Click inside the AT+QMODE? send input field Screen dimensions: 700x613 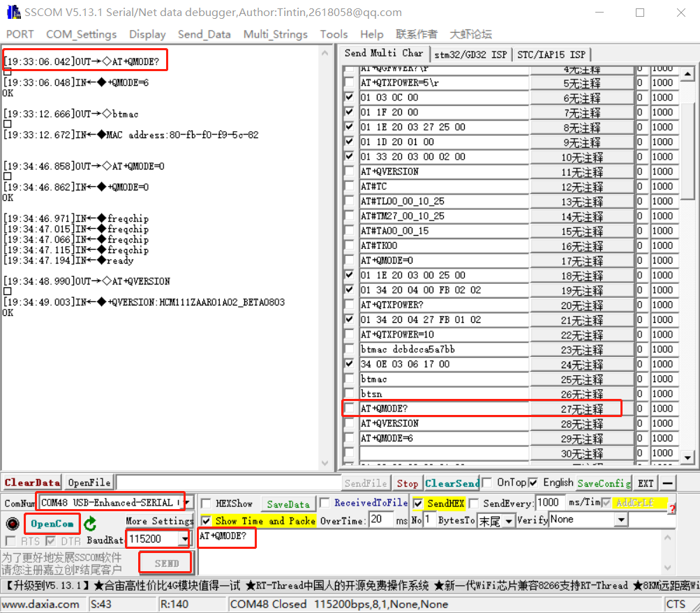point(226,538)
